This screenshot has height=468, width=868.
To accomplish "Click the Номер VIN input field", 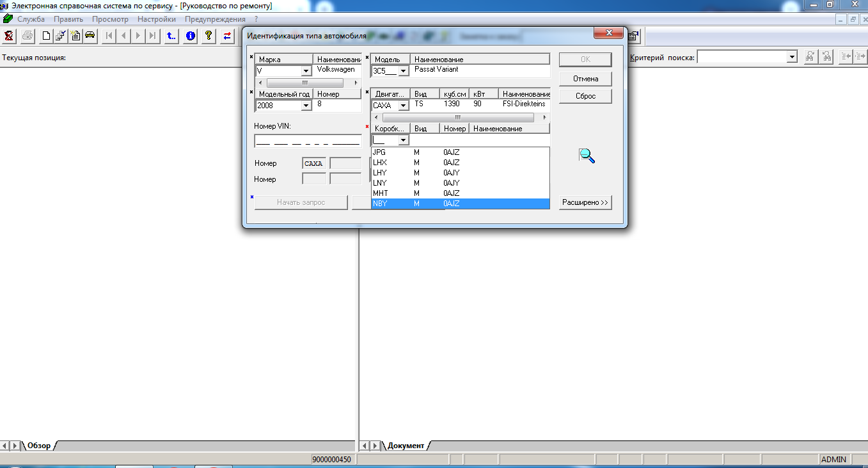I will pos(308,141).
